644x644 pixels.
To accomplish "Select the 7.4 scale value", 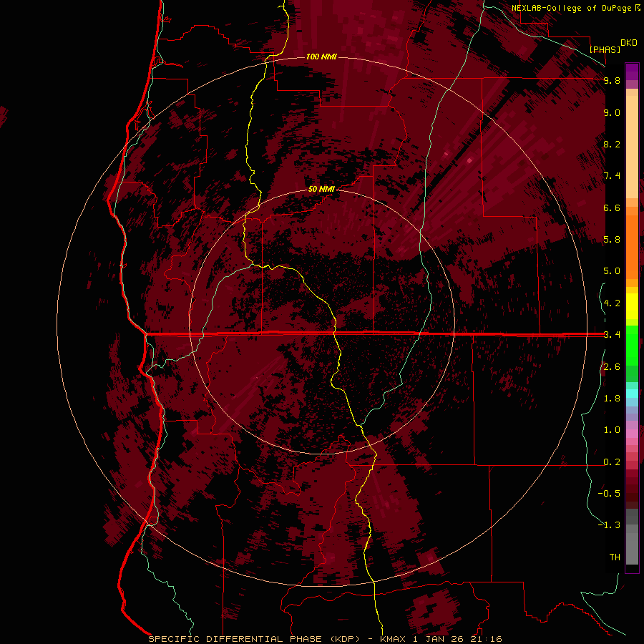I will 612,176.
